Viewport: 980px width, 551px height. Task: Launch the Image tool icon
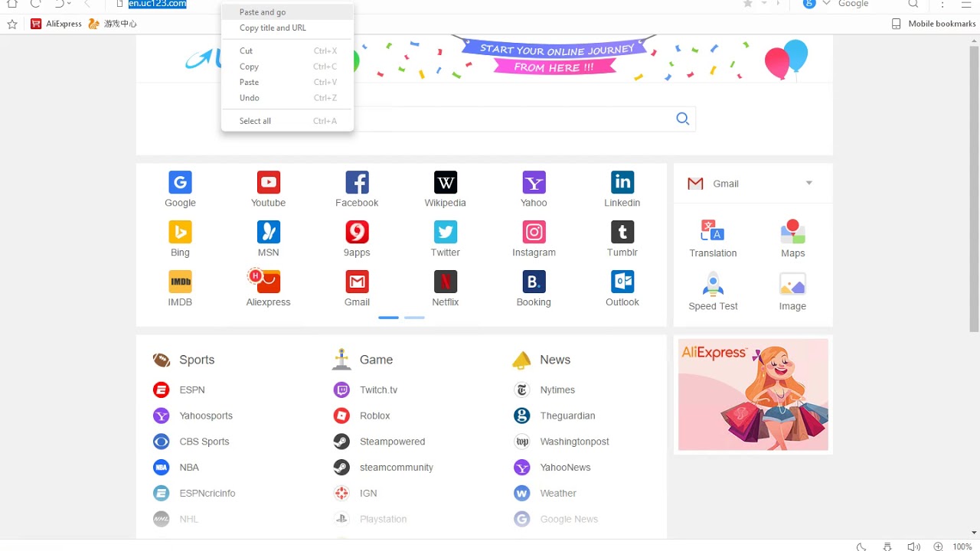(792, 284)
